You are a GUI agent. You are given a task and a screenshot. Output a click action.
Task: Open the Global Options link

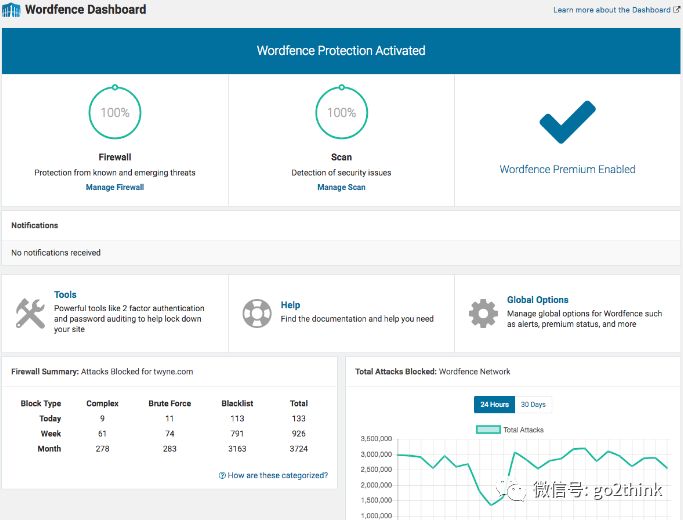click(538, 300)
